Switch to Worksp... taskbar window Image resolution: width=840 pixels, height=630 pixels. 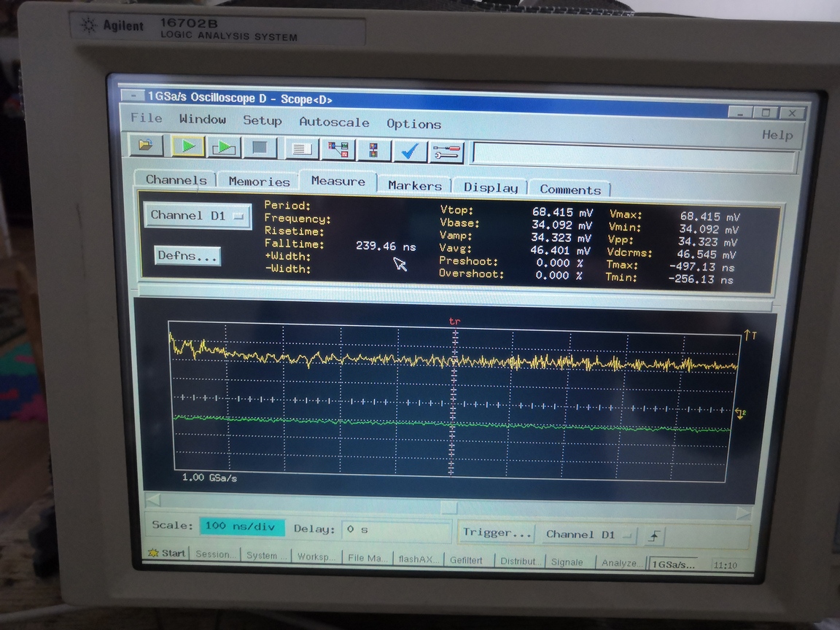click(x=316, y=556)
